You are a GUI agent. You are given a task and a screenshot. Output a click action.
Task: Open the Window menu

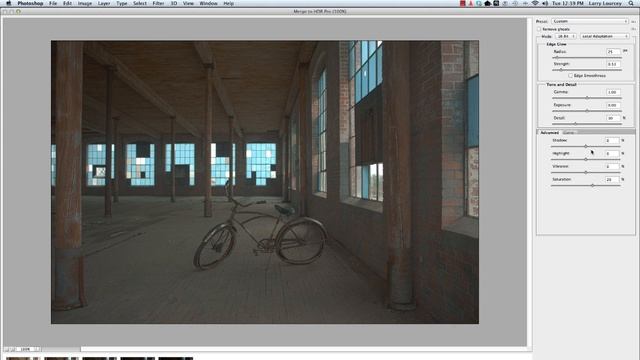click(x=208, y=3)
